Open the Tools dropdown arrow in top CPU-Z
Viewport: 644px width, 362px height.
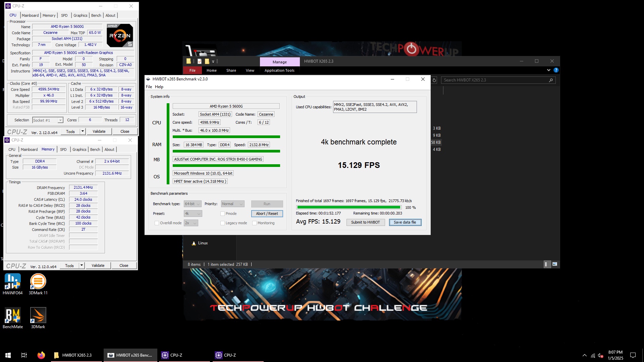point(83,131)
